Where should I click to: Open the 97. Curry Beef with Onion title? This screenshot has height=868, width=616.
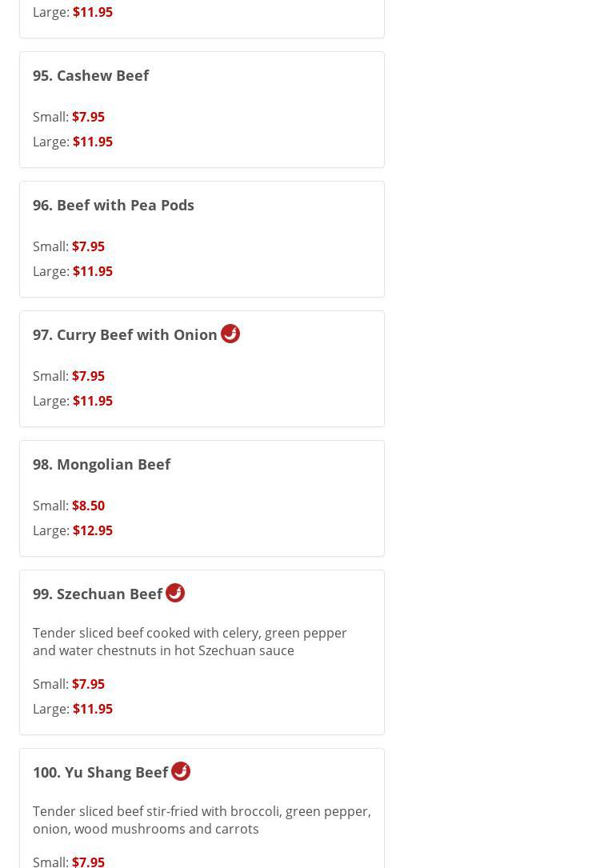click(125, 334)
